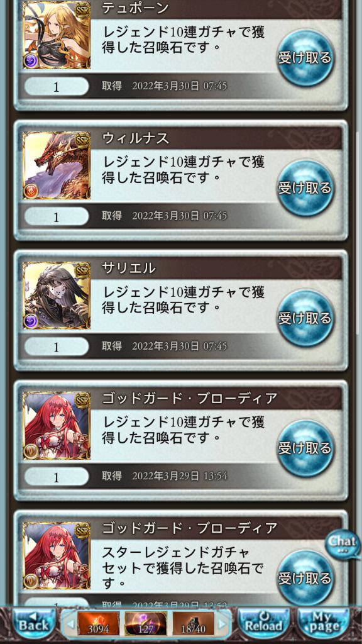
Task: Select the 3094 item shortcut icon
Action: 99,624
